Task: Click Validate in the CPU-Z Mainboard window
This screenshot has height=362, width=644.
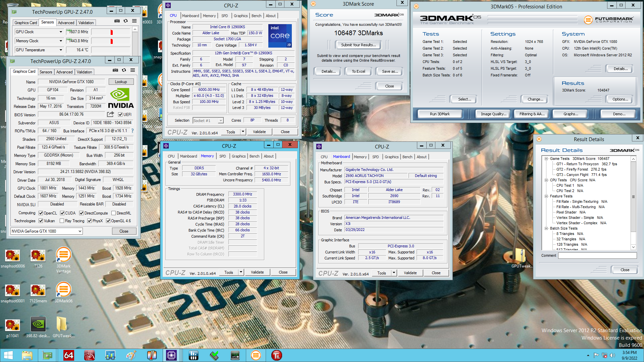Action: coord(410,273)
